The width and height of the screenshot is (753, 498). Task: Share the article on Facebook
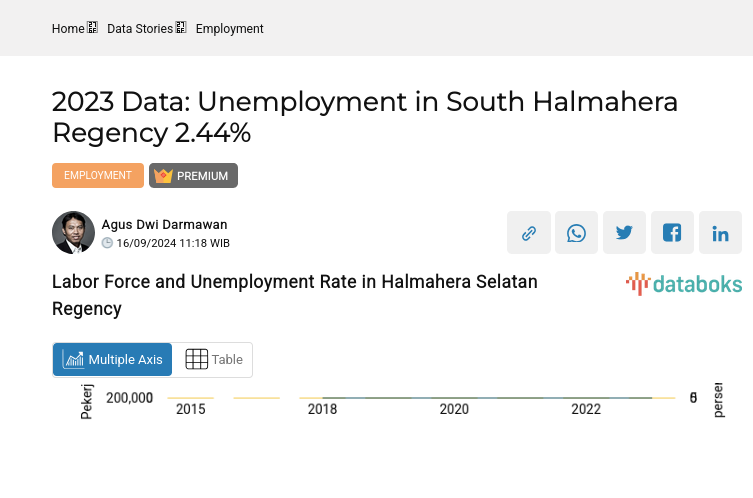[x=672, y=233]
